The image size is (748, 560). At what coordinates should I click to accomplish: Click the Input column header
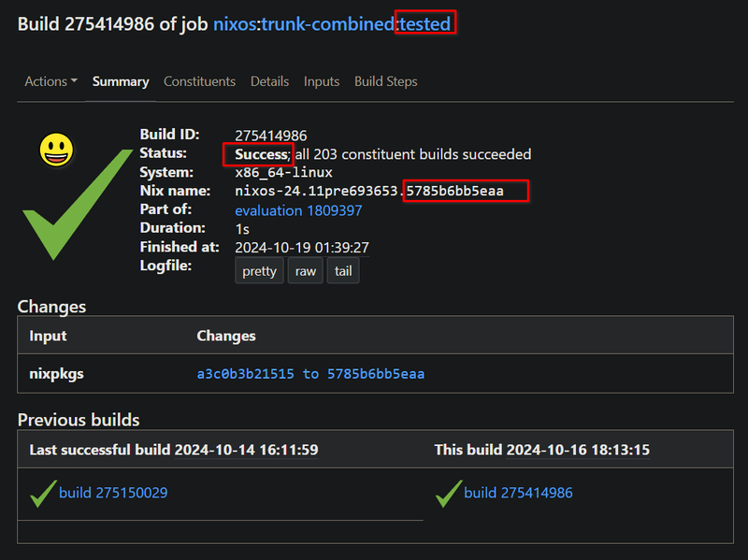pyautogui.click(x=49, y=336)
